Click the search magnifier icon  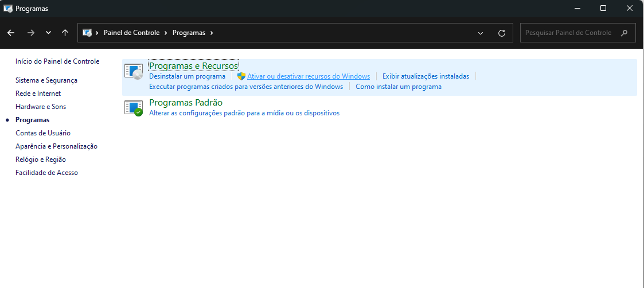[x=625, y=33]
